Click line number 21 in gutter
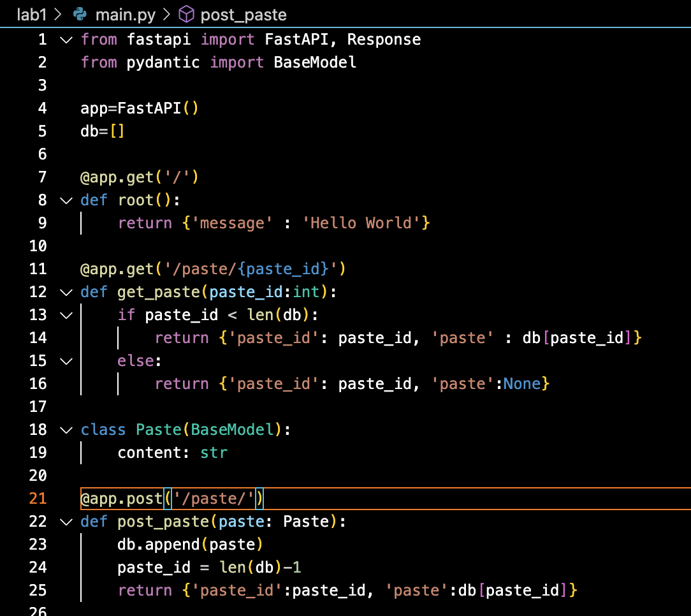The image size is (691, 616). (x=38, y=498)
